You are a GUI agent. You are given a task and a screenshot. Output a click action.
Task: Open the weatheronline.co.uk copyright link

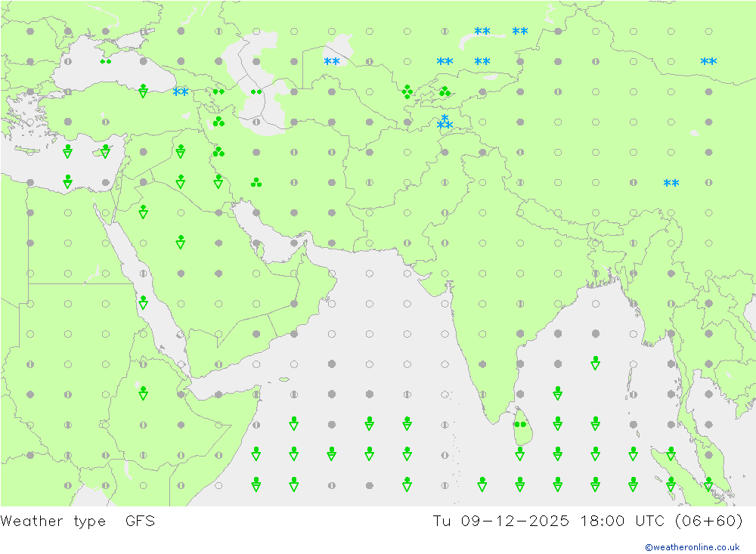[x=692, y=547]
